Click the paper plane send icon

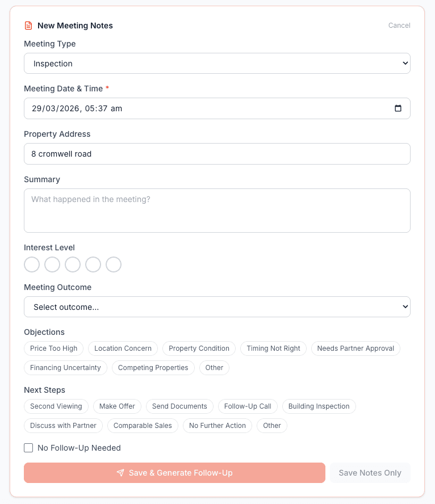coord(120,472)
